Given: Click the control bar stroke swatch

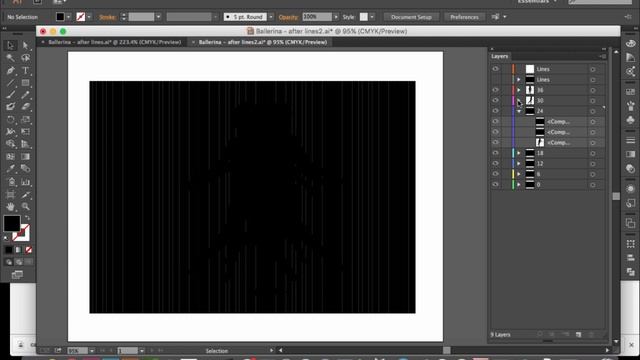Looking at the screenshot, I should [x=81, y=17].
